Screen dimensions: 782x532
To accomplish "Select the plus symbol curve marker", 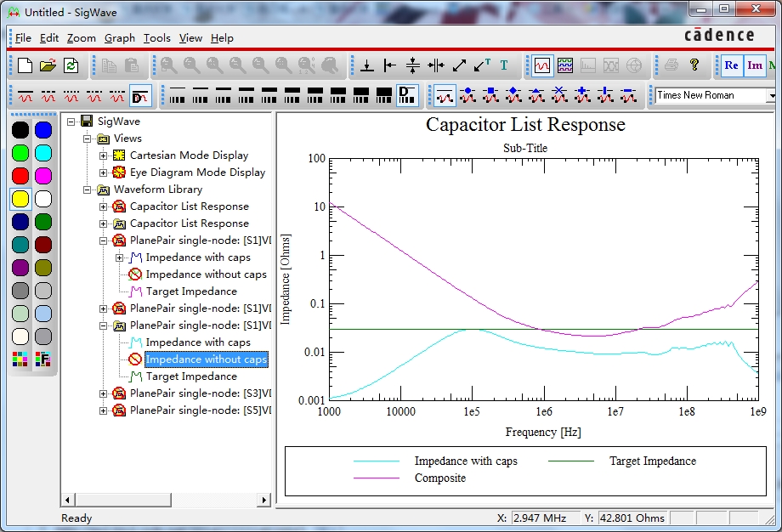I will [x=582, y=95].
